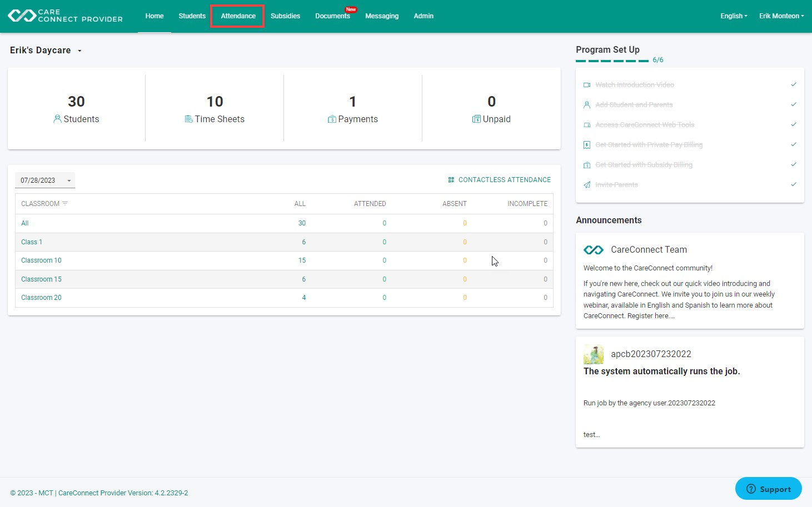Viewport: 812px width, 507px height.
Task: Click the Contactless Attendance link
Action: (x=499, y=180)
